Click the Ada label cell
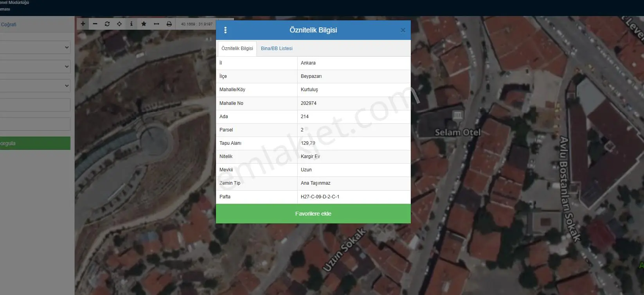This screenshot has width=644, height=295. pyautogui.click(x=257, y=117)
